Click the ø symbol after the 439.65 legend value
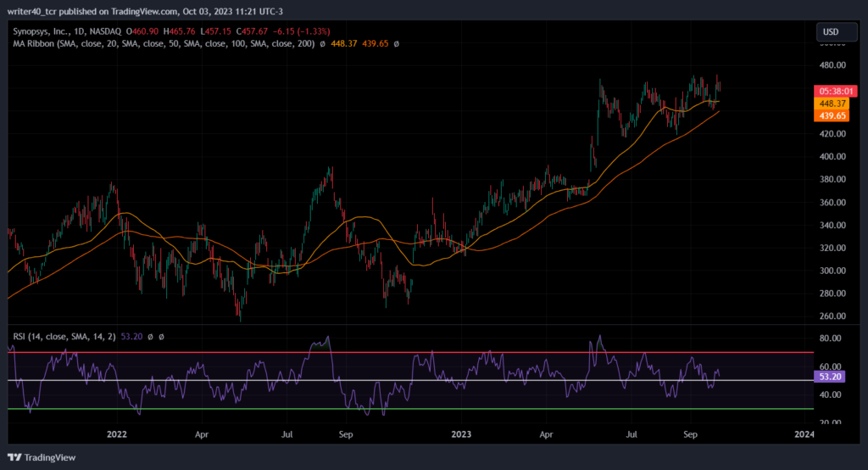The image size is (868, 470). (x=397, y=44)
